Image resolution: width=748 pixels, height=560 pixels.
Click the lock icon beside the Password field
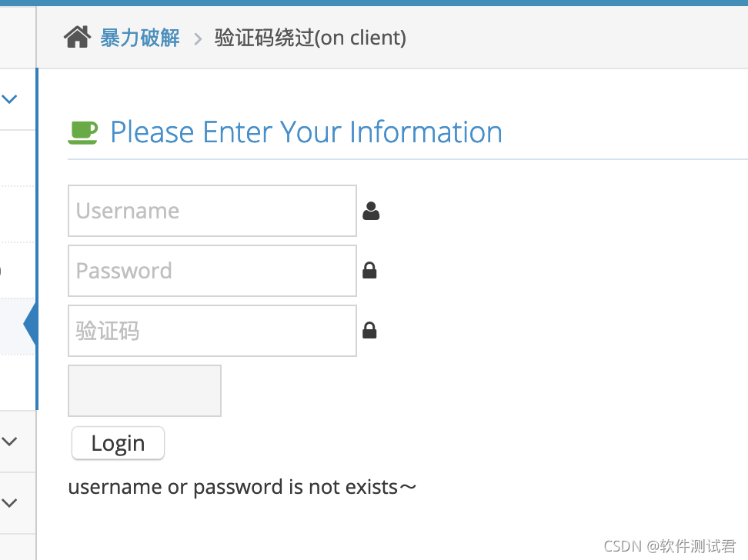[369, 270]
